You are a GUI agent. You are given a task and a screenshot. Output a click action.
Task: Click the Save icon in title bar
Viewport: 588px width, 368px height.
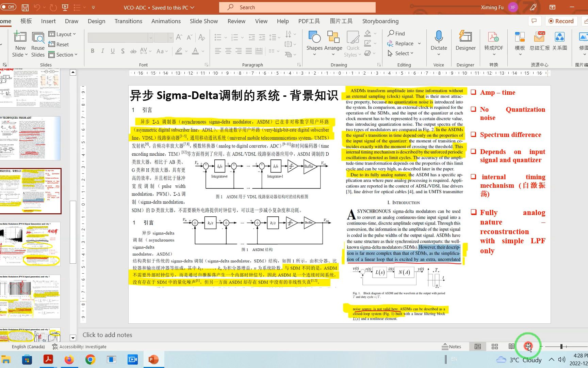(25, 7)
